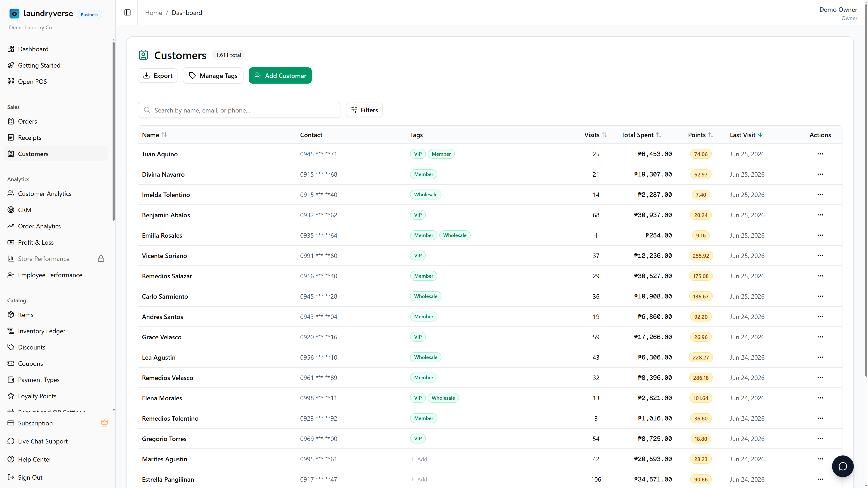
Task: Open actions menu for Vicente Soriano
Action: click(x=820, y=256)
